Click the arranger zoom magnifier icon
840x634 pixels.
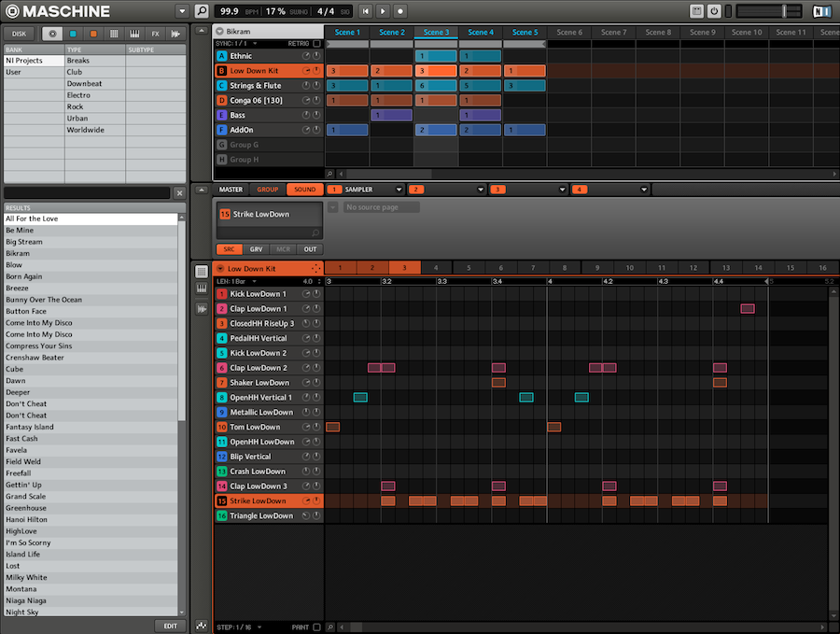tap(330, 174)
